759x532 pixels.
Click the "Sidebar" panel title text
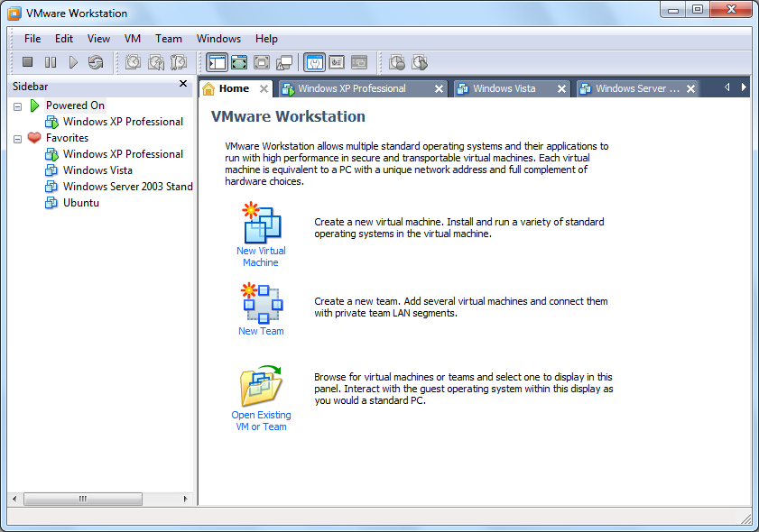(x=30, y=87)
